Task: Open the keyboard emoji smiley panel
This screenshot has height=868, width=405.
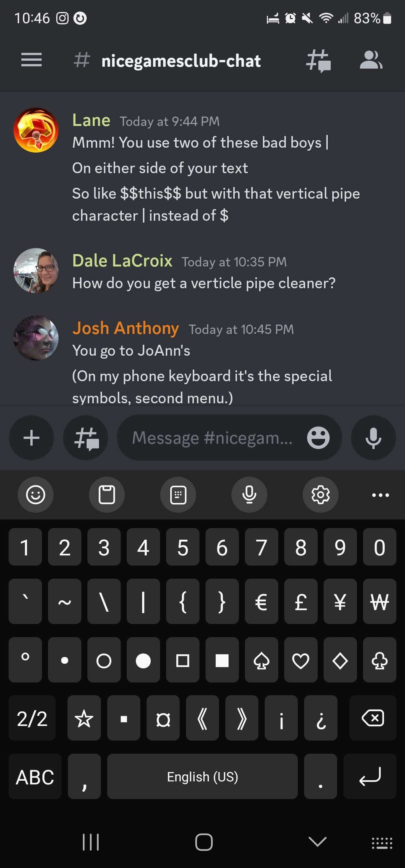Action: point(36,495)
